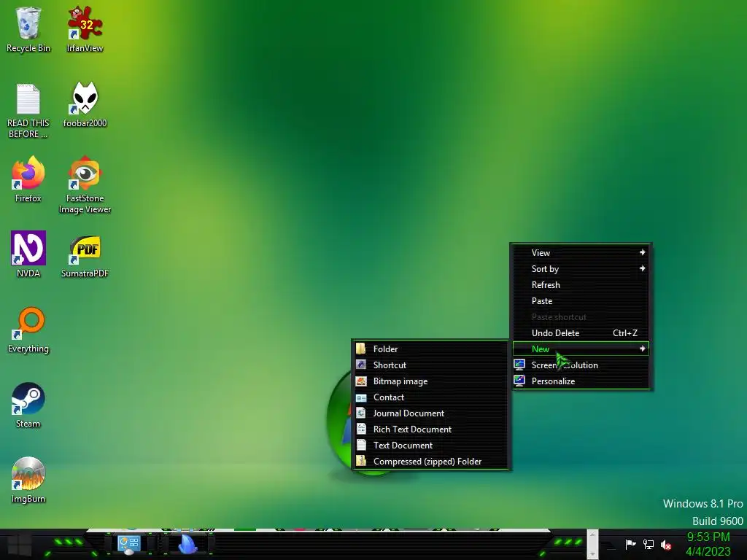Select the Steam desktop shortcut
The width and height of the screenshot is (747, 560).
tap(28, 405)
